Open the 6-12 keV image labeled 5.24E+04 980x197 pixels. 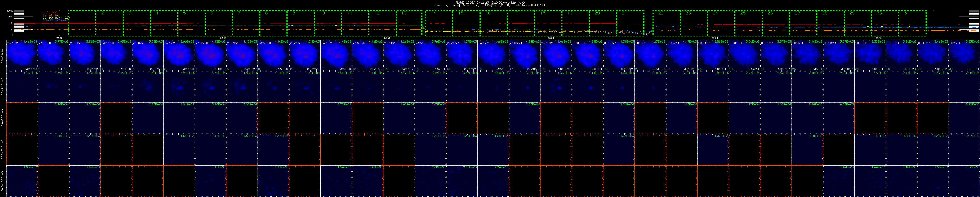[179, 87]
